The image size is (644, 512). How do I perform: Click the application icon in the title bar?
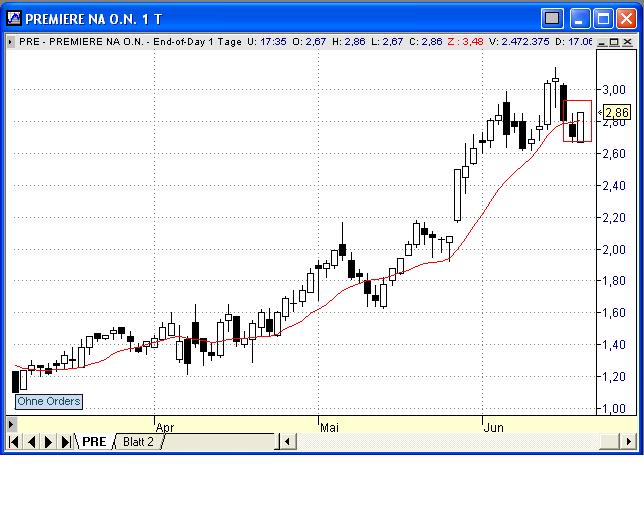click(x=14, y=18)
